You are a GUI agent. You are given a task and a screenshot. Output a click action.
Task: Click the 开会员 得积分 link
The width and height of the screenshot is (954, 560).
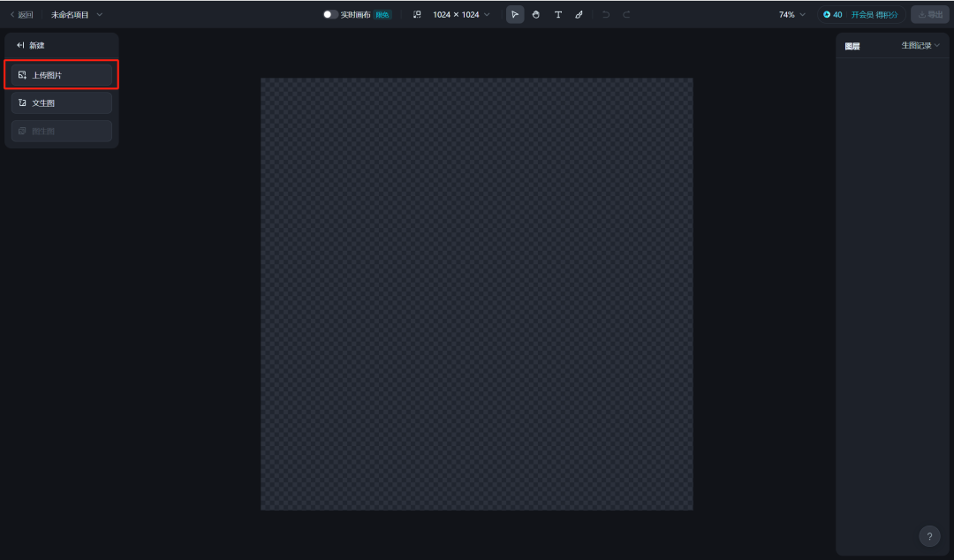click(x=874, y=15)
